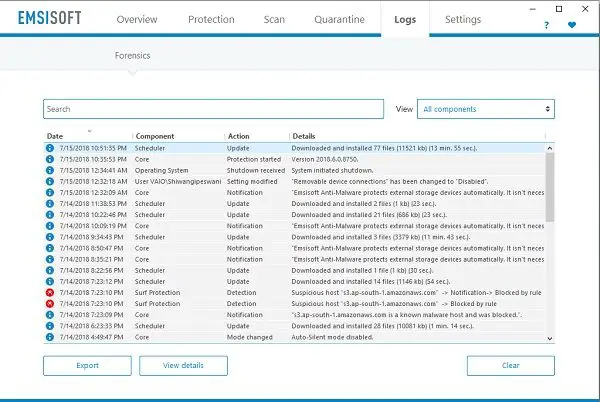Screen dimensions: 600x402
Task: Click the Emsisoft logo
Action: (x=49, y=18)
